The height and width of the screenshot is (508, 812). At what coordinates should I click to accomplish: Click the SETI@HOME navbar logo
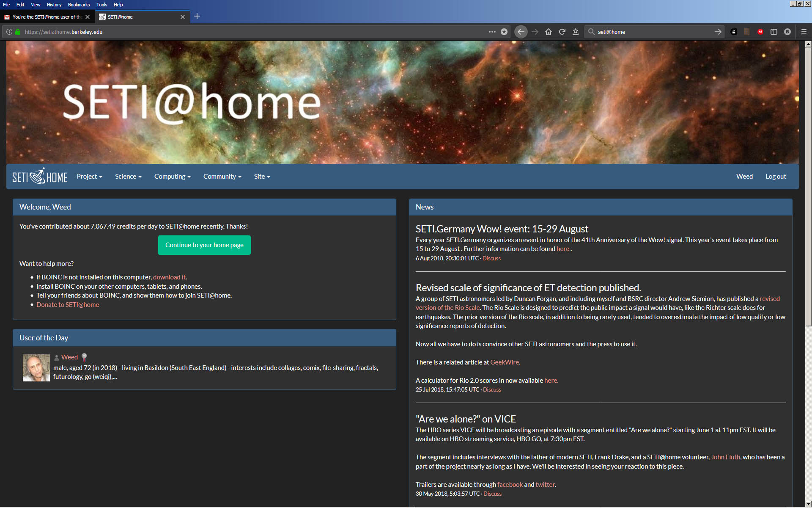click(40, 176)
